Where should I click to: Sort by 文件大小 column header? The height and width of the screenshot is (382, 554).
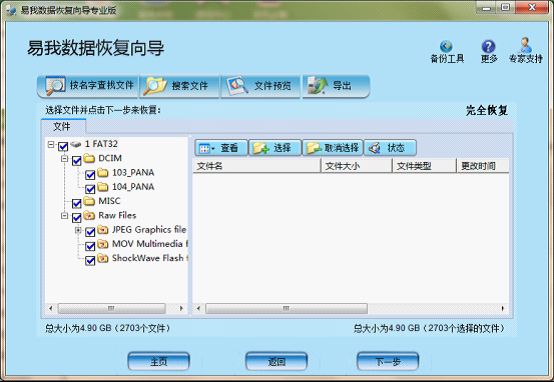coord(357,166)
